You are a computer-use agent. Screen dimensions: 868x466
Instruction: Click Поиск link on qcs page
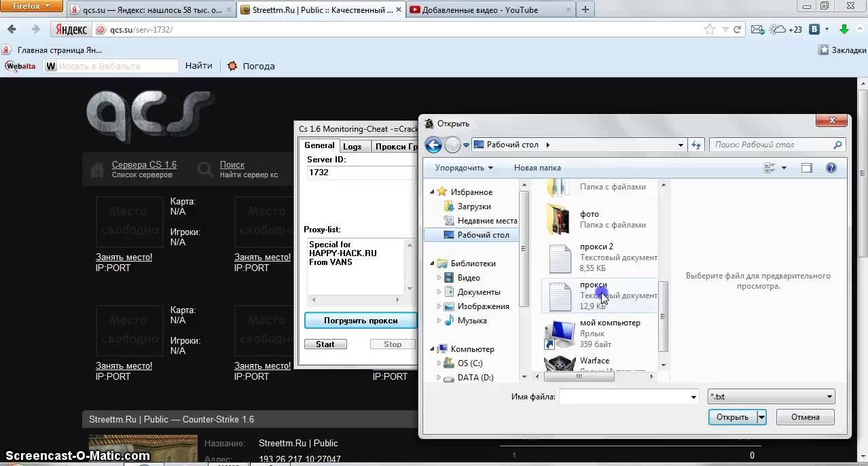232,164
